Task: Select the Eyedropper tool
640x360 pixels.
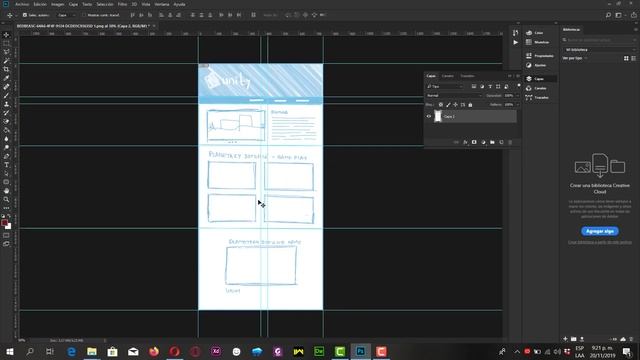Action: coord(6,78)
